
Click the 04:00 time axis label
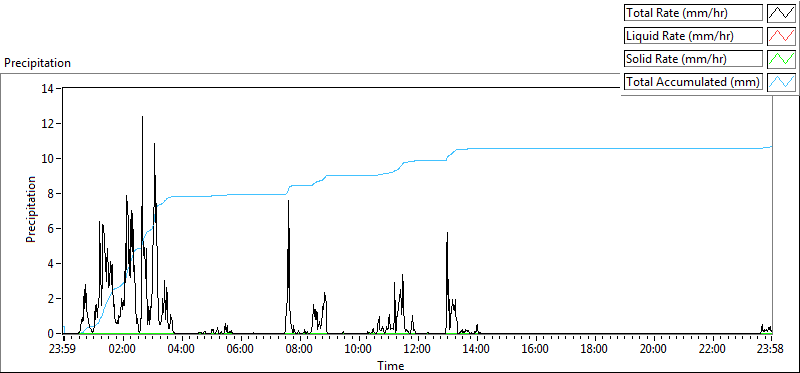click(x=182, y=349)
